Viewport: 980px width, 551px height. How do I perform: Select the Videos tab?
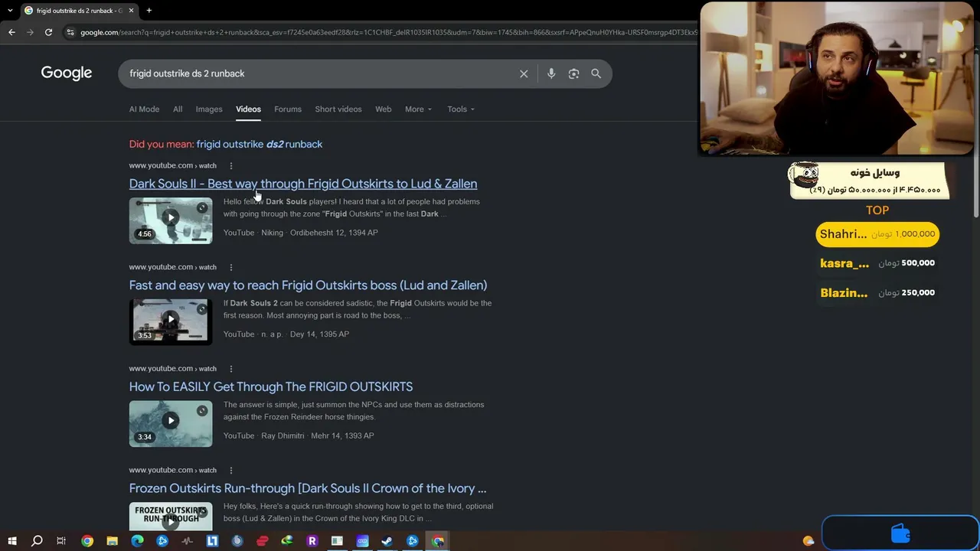coord(248,109)
